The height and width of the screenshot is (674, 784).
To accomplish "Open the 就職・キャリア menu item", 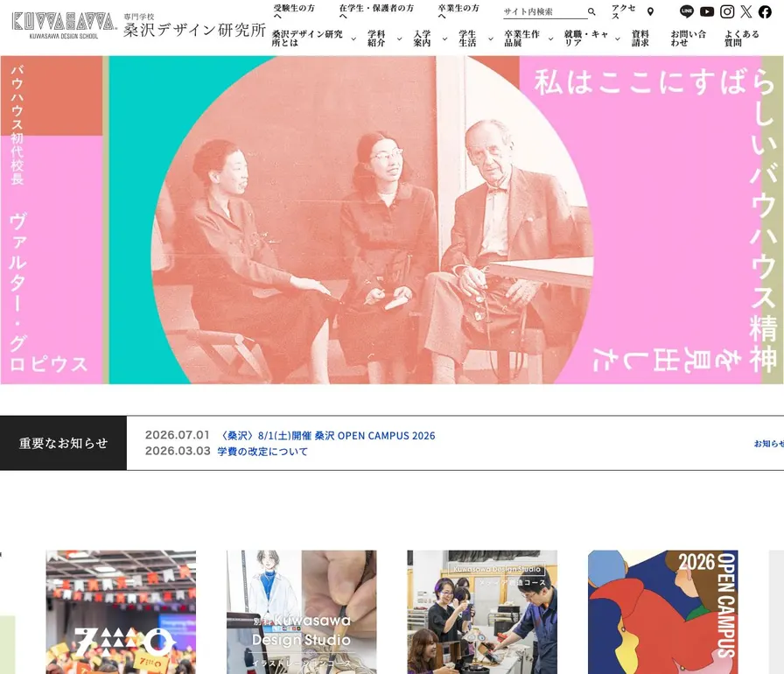I will (586, 39).
